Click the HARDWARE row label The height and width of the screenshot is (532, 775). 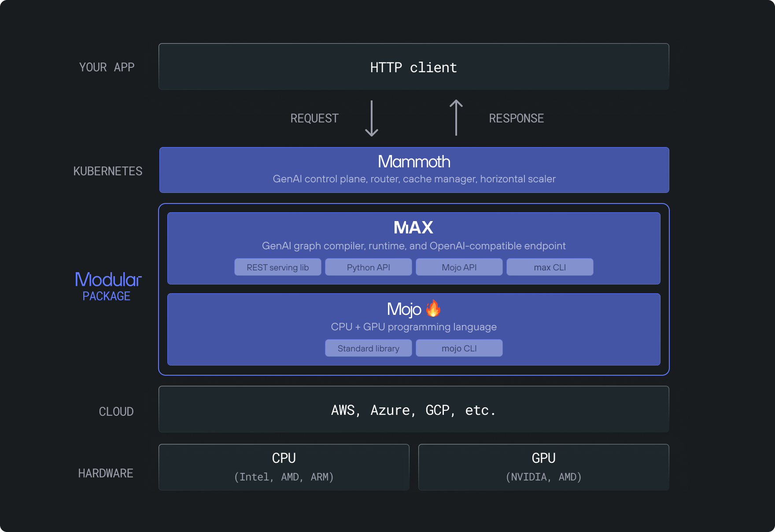106,473
